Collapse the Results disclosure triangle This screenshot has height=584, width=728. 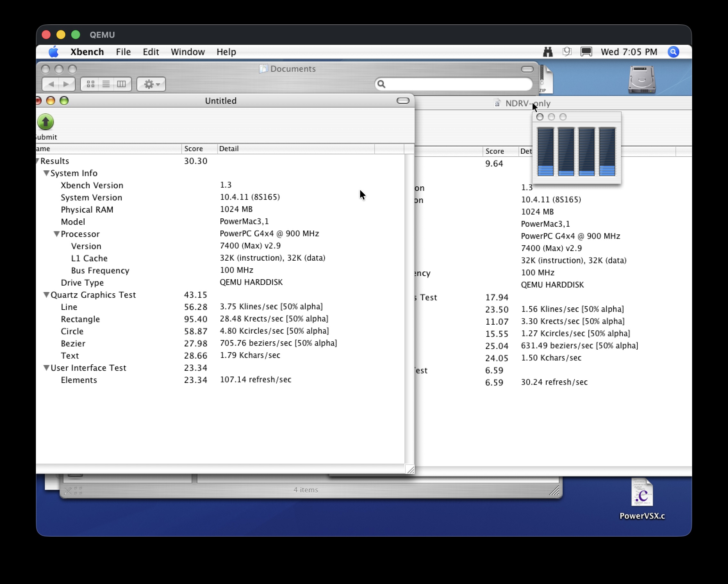coord(38,161)
